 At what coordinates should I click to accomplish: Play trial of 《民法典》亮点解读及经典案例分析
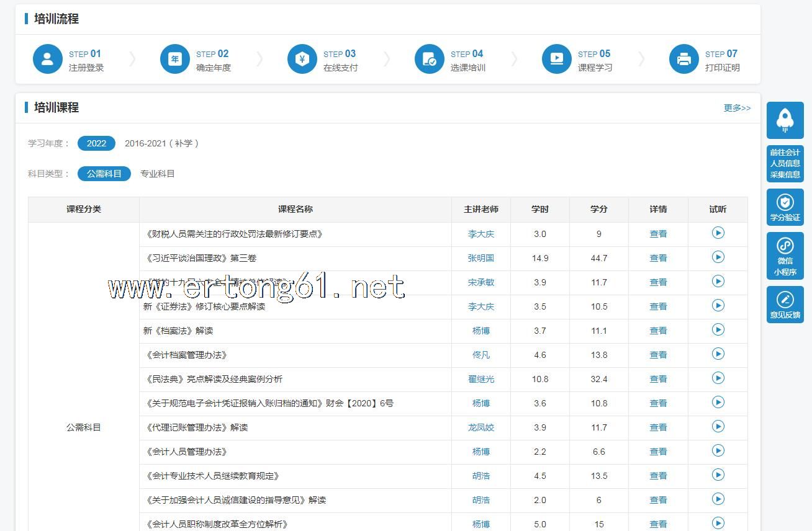(x=718, y=378)
